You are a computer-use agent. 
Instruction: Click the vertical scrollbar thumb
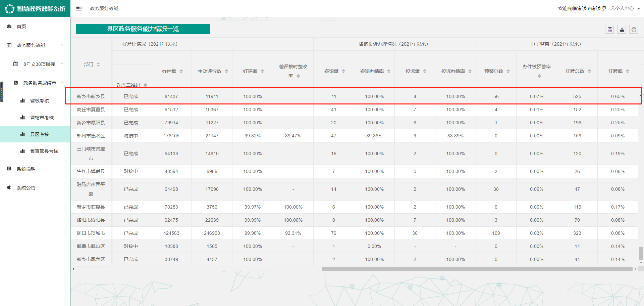coord(641,254)
